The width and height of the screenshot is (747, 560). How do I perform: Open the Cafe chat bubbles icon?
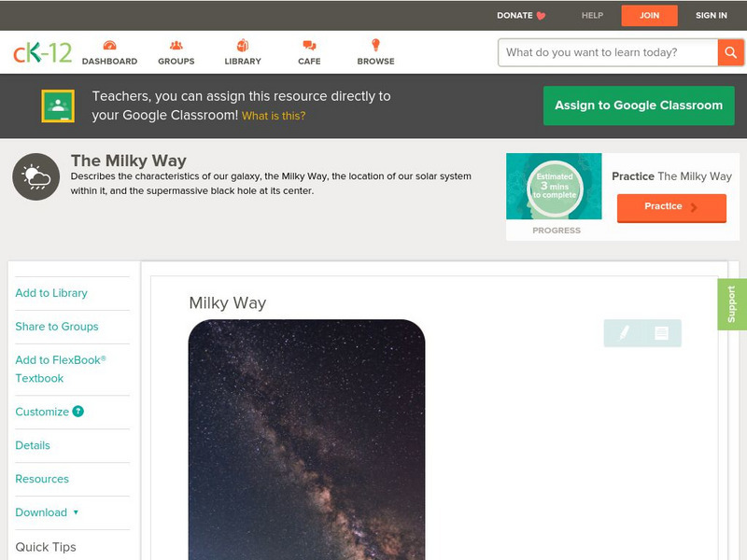pyautogui.click(x=309, y=45)
